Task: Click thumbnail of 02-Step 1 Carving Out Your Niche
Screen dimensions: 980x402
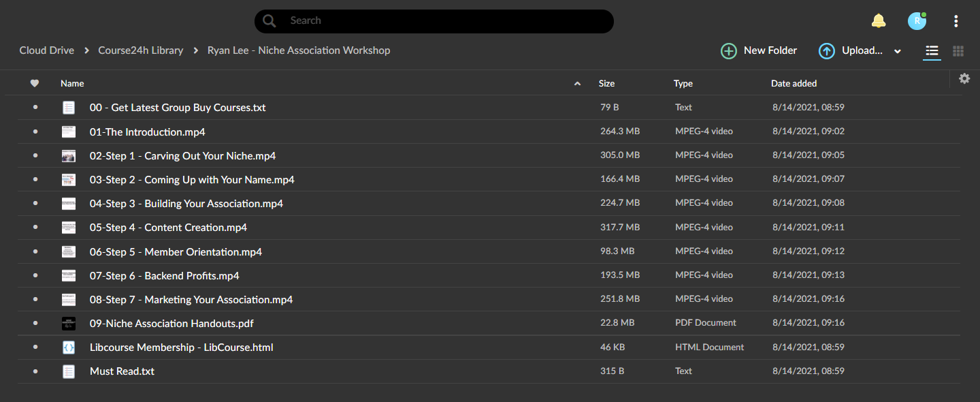Action: [69, 156]
